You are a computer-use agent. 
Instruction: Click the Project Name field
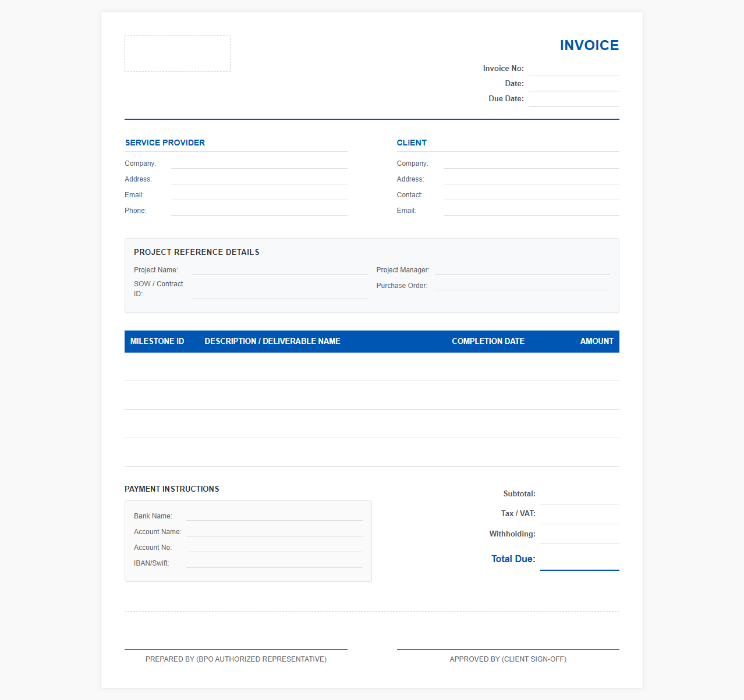(x=280, y=269)
